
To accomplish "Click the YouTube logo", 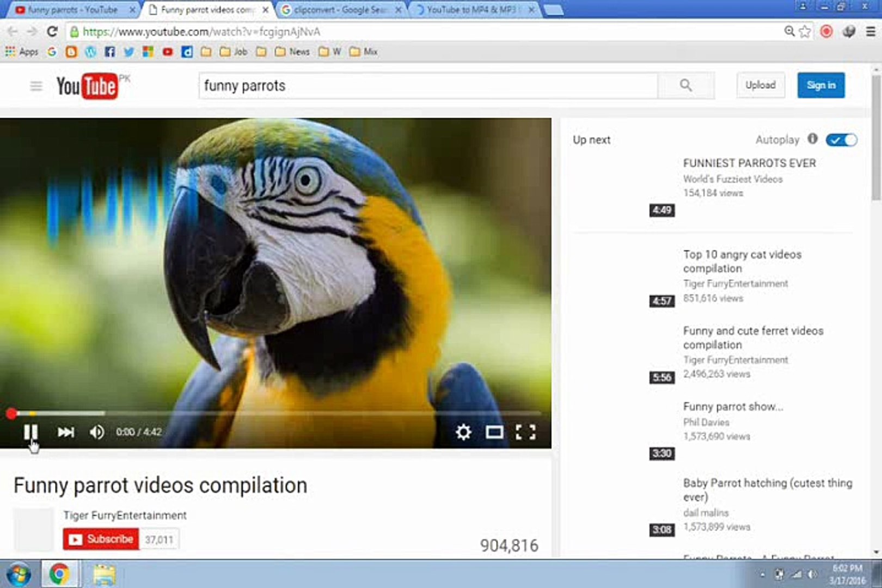I will tap(87, 85).
